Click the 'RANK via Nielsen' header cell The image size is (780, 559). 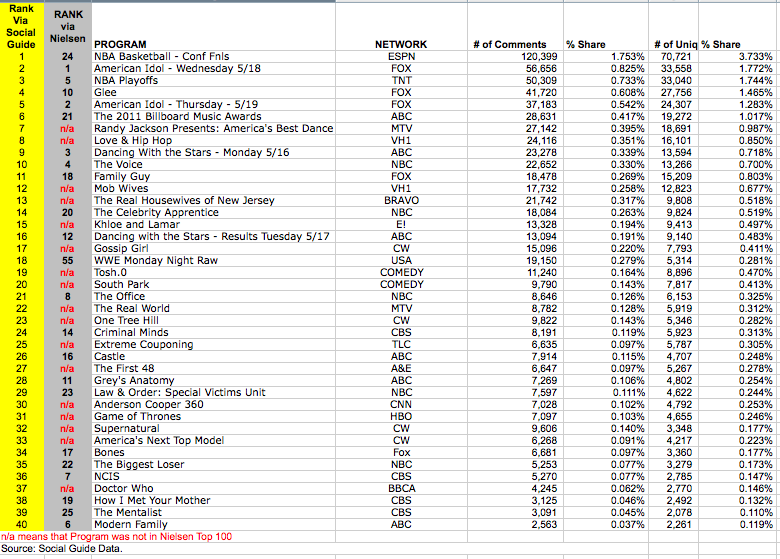(x=68, y=26)
